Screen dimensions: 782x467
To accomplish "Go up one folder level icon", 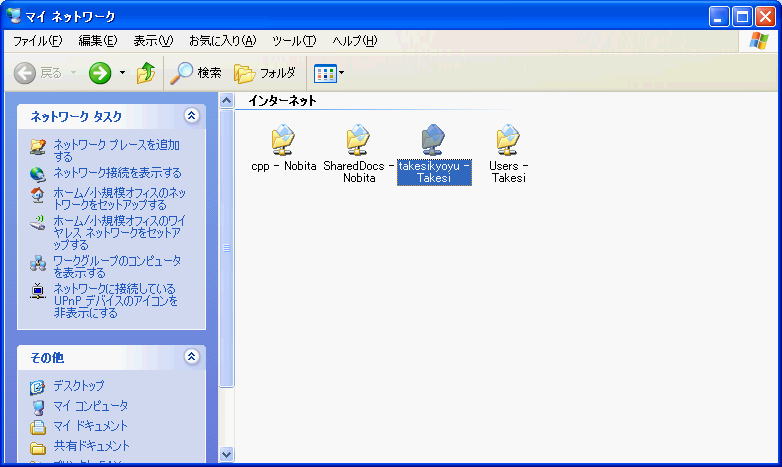I will pyautogui.click(x=146, y=73).
